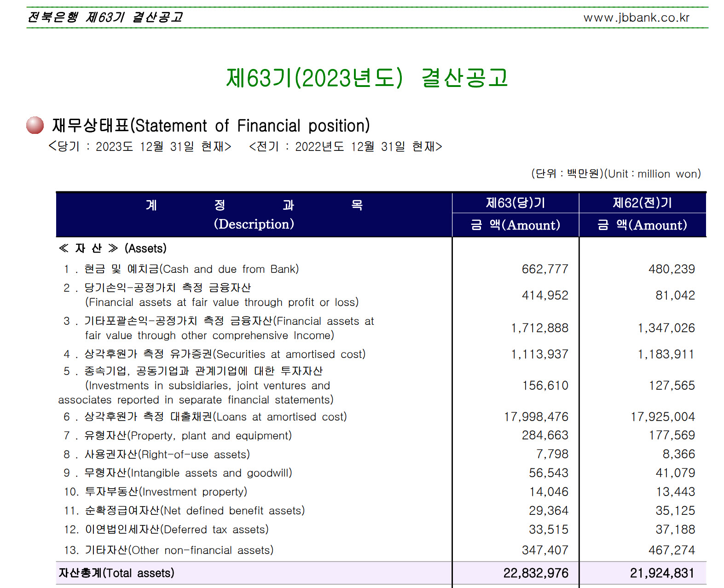The image size is (724, 588).
Task: Click the value 17,925,004
Action: point(663,417)
